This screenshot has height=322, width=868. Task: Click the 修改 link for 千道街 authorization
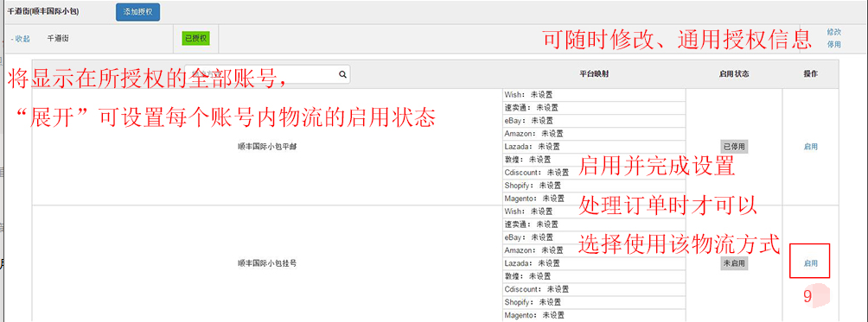coord(833,33)
